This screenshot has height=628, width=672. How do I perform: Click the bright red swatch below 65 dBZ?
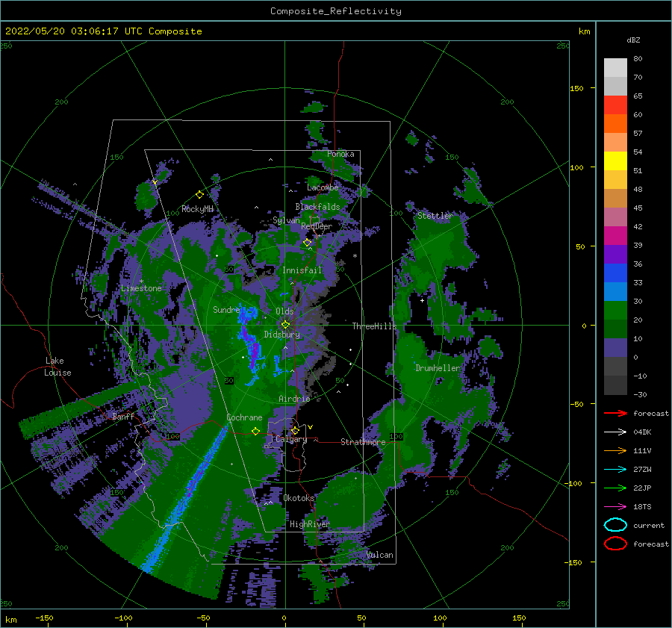[x=615, y=105]
